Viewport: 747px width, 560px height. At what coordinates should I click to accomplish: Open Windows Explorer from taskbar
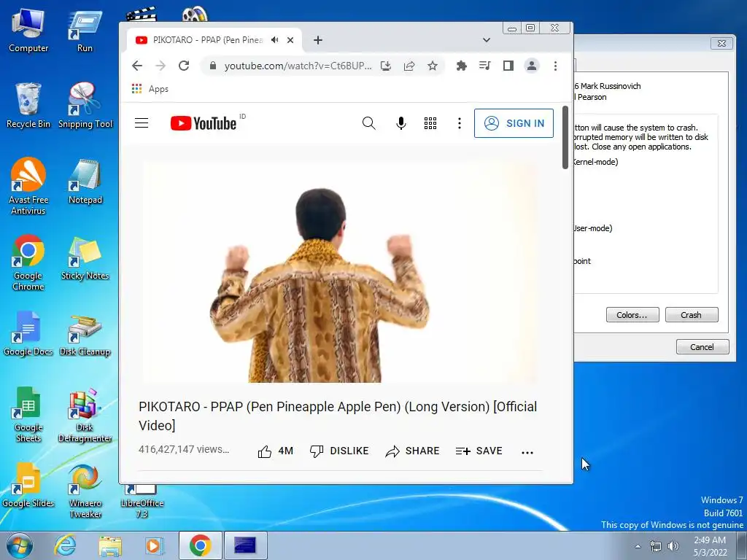[x=110, y=545]
